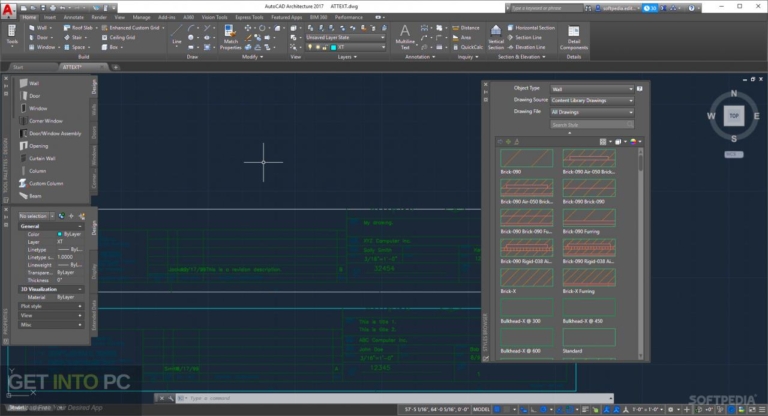
Task: Click the Stair tool
Action: point(75,37)
